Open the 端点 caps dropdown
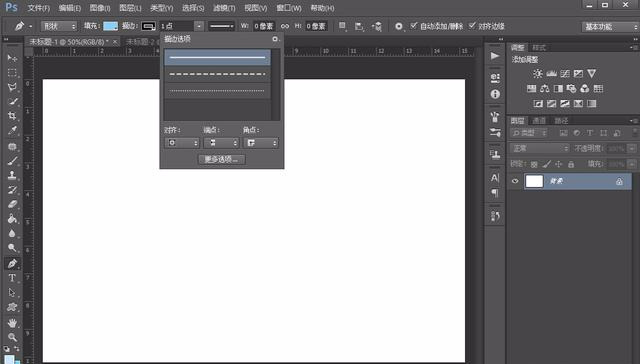Viewport: 640px width, 364px height. click(x=221, y=143)
